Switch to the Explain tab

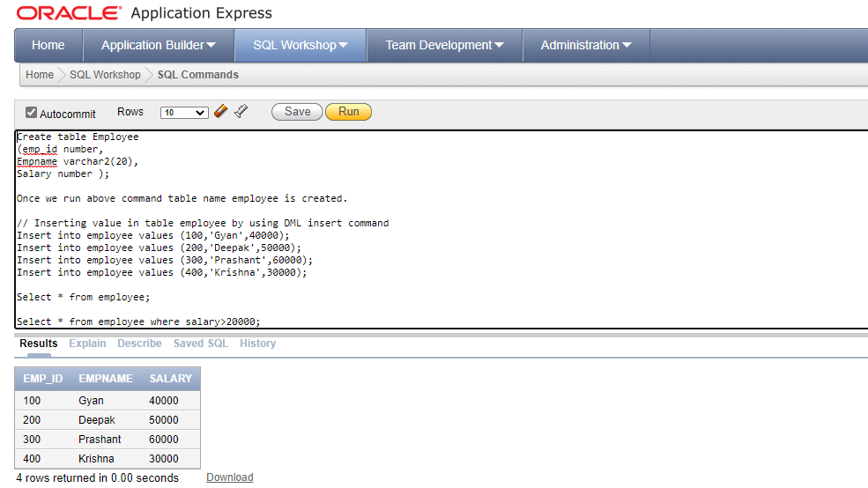pos(87,344)
